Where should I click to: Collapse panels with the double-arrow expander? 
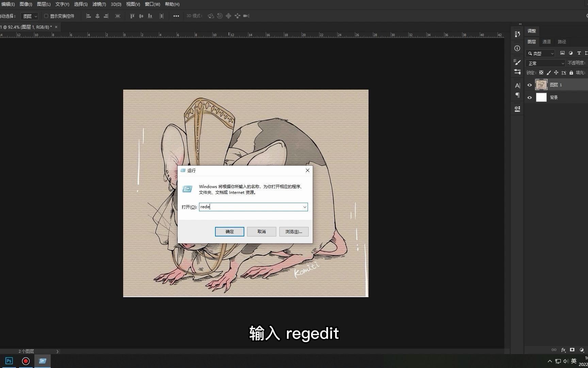(520, 24)
